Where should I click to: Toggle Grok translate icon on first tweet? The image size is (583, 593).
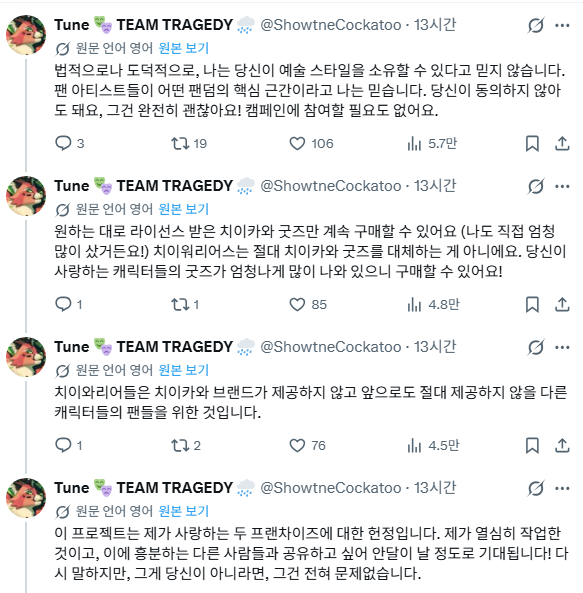(x=536, y=25)
